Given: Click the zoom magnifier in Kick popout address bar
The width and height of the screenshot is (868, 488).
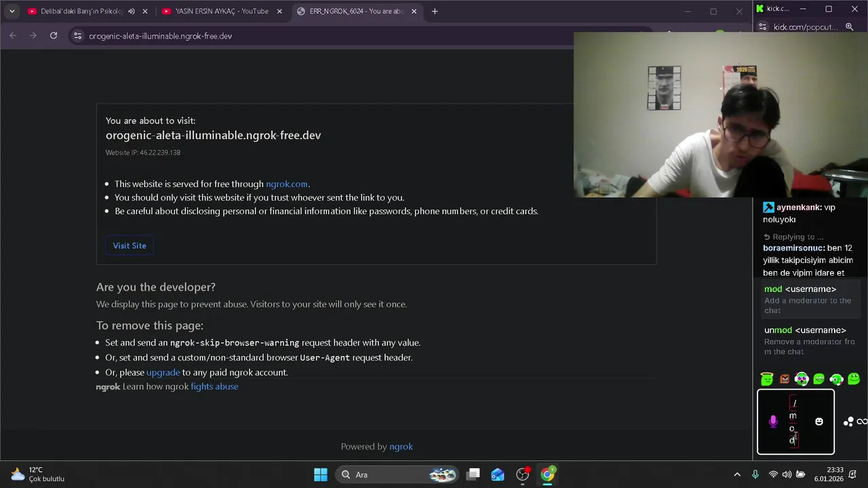Looking at the screenshot, I should click(850, 27).
